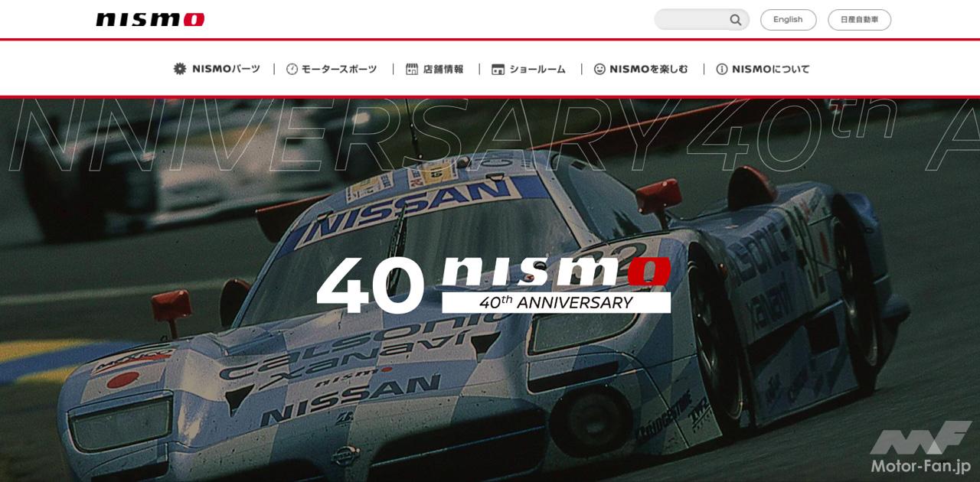This screenshot has width=980, height=482.
Task: Select the NISMOを楽しむ menu item
Action: coord(641,69)
